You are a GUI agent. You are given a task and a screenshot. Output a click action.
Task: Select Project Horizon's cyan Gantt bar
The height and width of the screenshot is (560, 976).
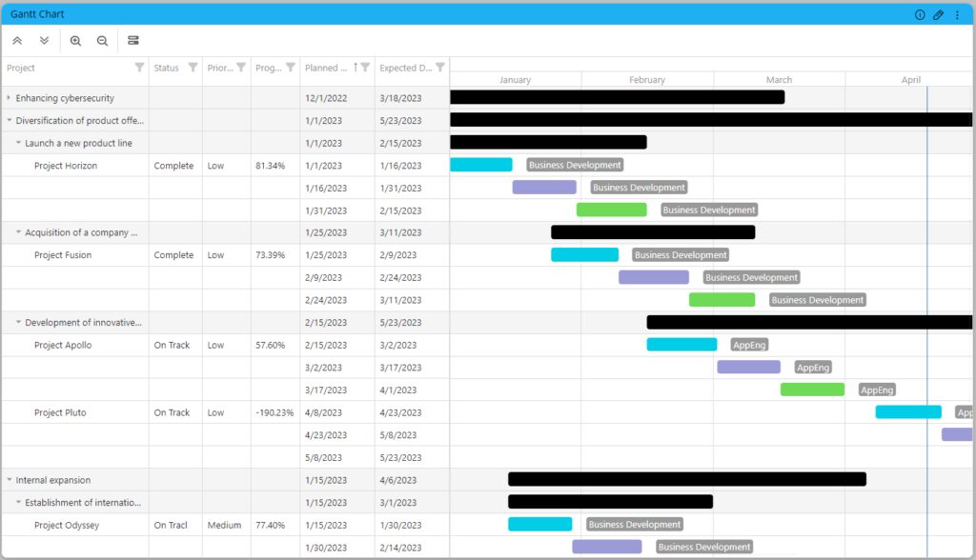pos(481,164)
